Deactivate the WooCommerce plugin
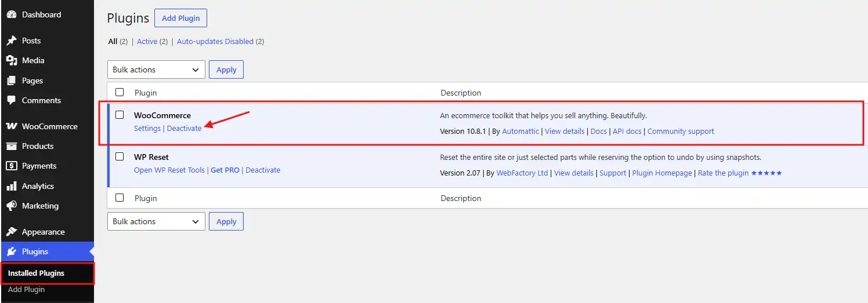 click(x=184, y=129)
